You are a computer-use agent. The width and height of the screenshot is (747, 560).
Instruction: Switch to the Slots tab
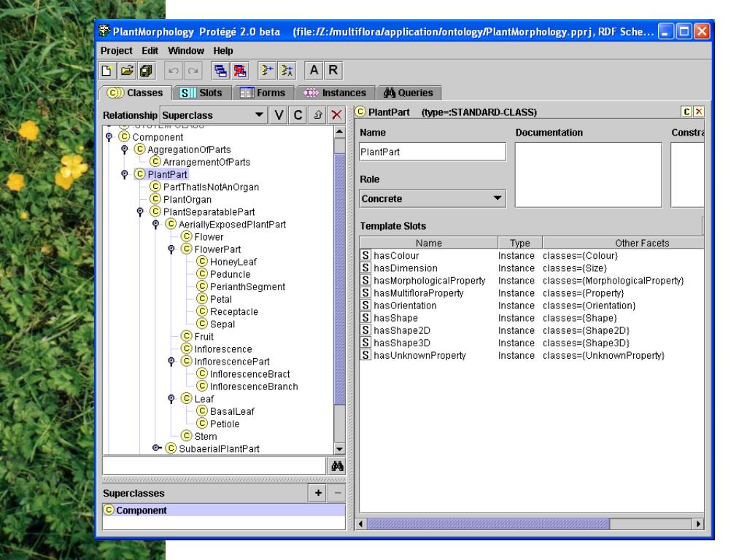click(x=201, y=93)
